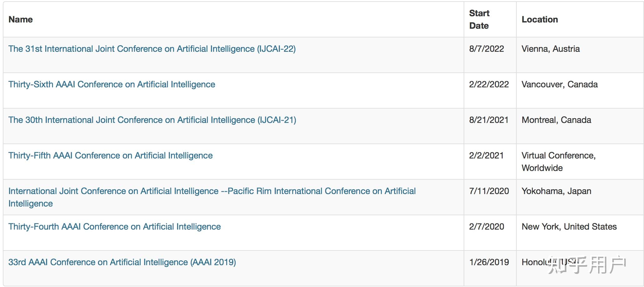
Task: Open Thirty-Fifth AAAI Conference link
Action: coord(110,156)
